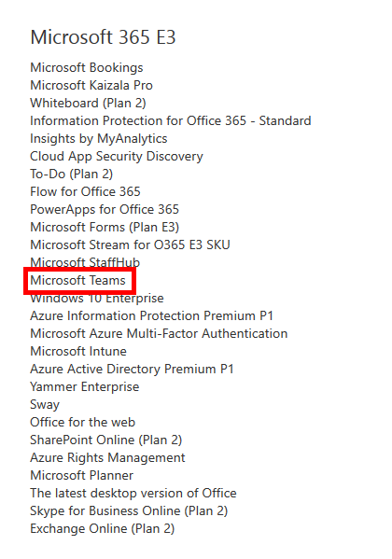Pick Insights by MyAnalytics
This screenshot has width=392, height=559.
point(98,139)
